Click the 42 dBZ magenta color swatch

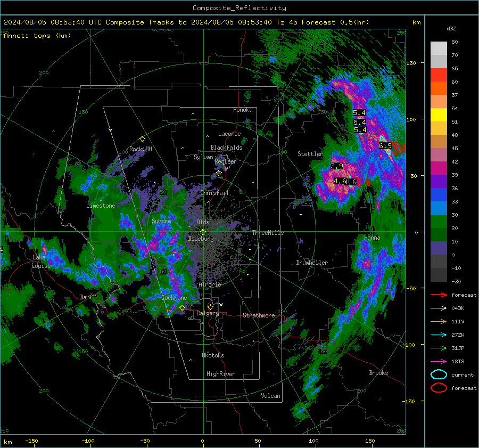(439, 168)
